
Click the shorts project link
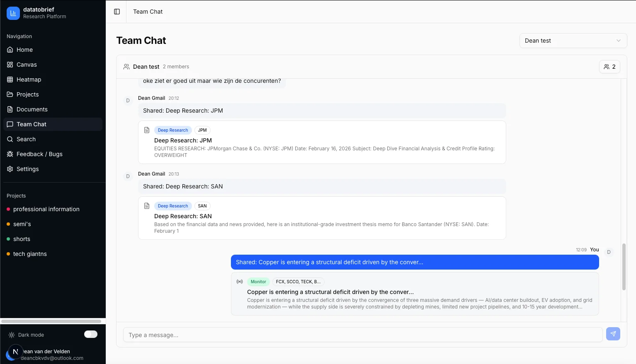(x=21, y=239)
